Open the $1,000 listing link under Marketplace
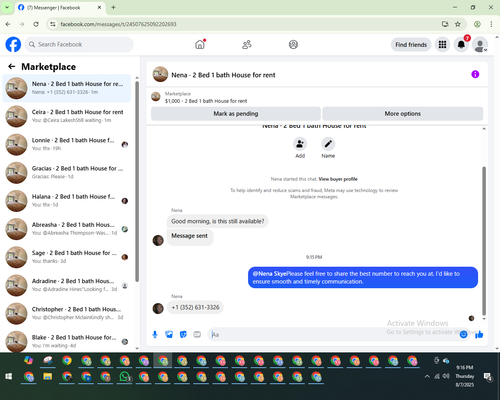The image size is (500, 400). (206, 101)
